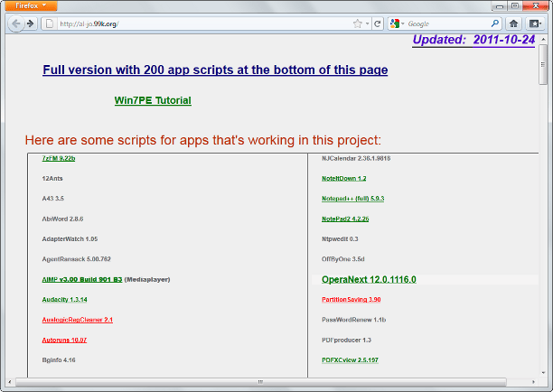Go forward with the forward arrow

click(x=31, y=23)
